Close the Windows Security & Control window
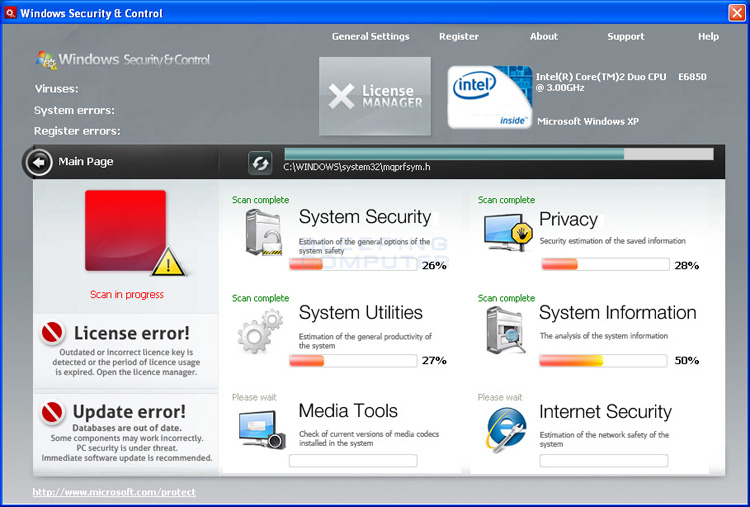This screenshot has height=507, width=750. pyautogui.click(x=737, y=12)
